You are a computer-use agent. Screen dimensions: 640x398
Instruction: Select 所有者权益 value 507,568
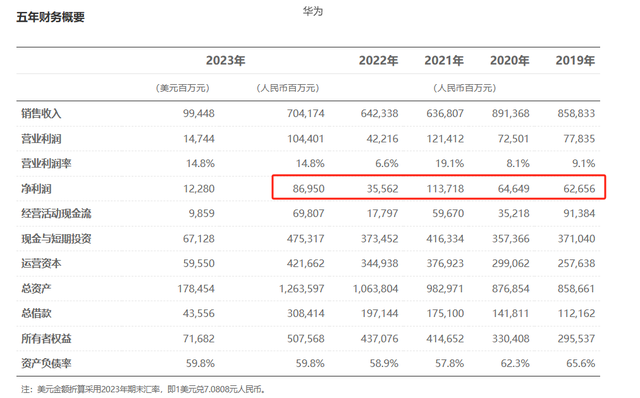(305, 338)
